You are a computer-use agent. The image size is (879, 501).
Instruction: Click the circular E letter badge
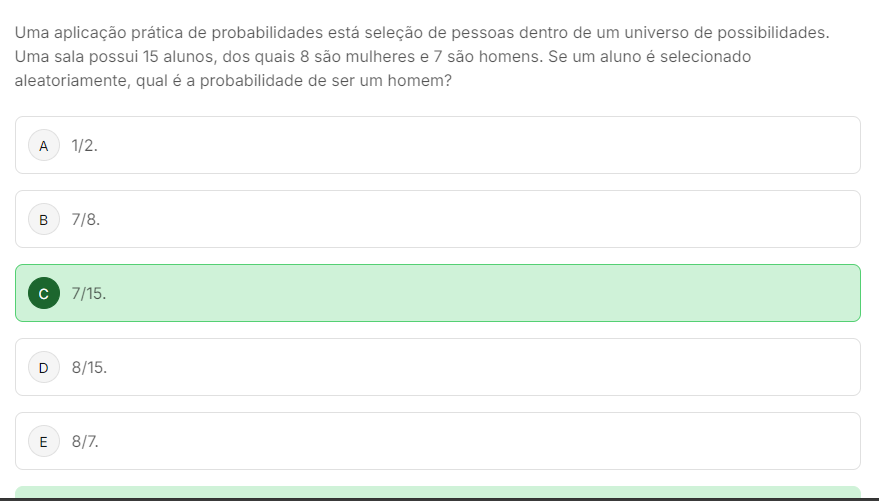43,441
